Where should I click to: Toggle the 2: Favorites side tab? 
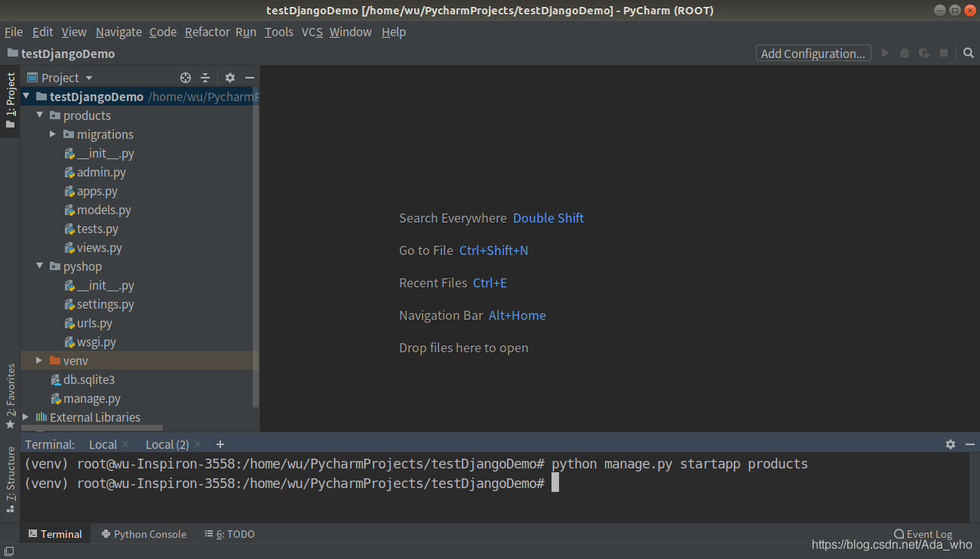pos(10,397)
